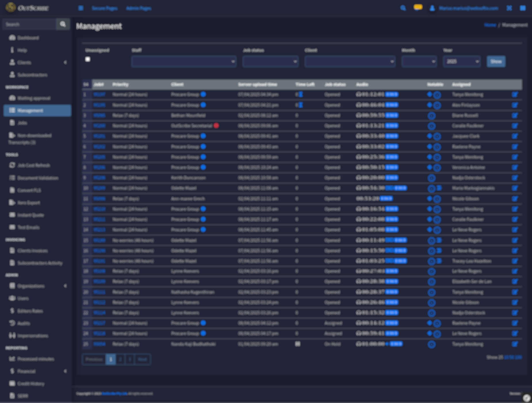The height and width of the screenshot is (403, 532).
Task: Open the Staff dropdown filter
Action: [184, 61]
